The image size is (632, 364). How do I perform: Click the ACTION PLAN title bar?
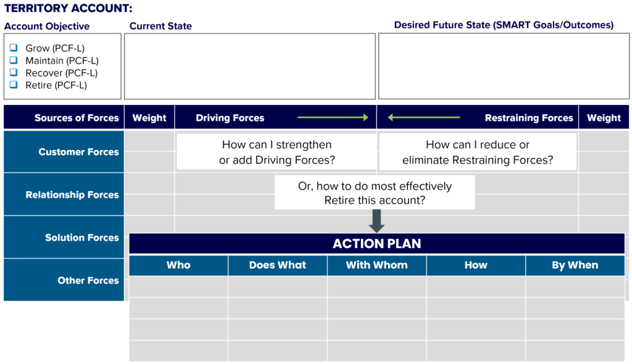(376, 244)
